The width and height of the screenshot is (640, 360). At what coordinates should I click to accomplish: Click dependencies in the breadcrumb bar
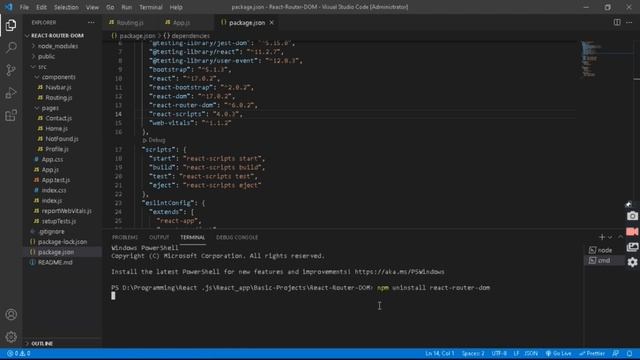point(190,36)
